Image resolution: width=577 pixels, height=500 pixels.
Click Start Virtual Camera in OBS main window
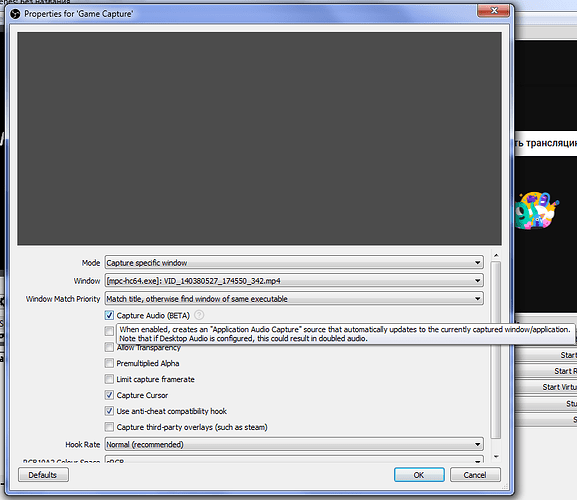pos(546,387)
